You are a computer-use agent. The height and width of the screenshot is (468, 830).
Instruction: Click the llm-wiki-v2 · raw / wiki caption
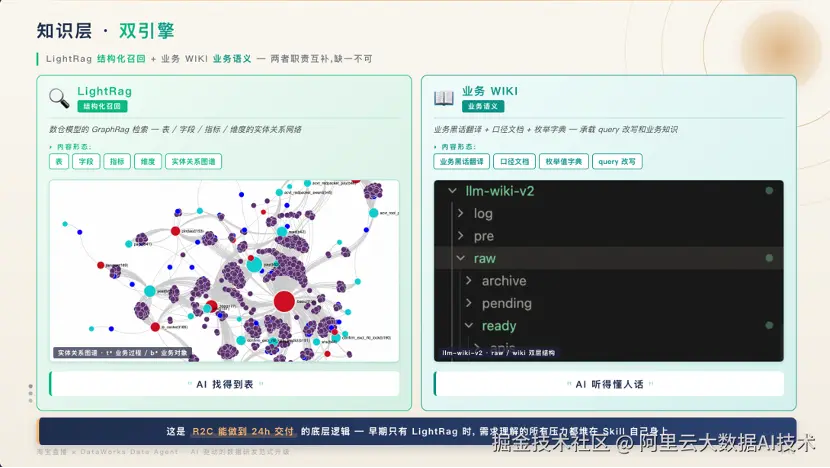[x=499, y=353]
